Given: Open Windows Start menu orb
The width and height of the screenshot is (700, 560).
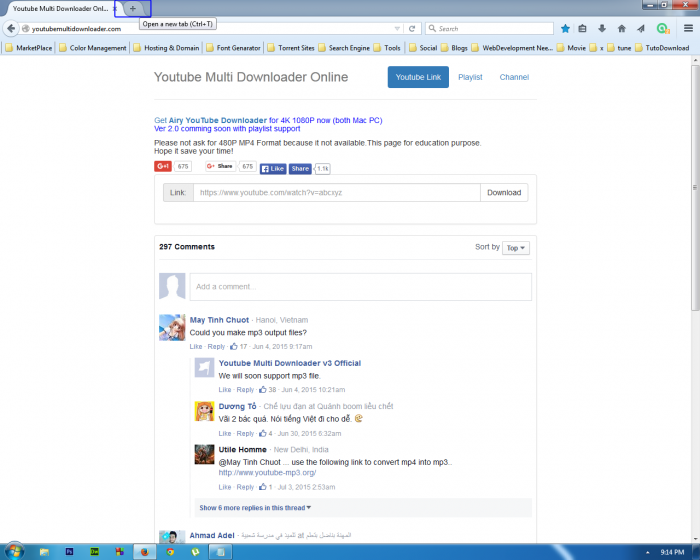Looking at the screenshot, I should tap(14, 551).
